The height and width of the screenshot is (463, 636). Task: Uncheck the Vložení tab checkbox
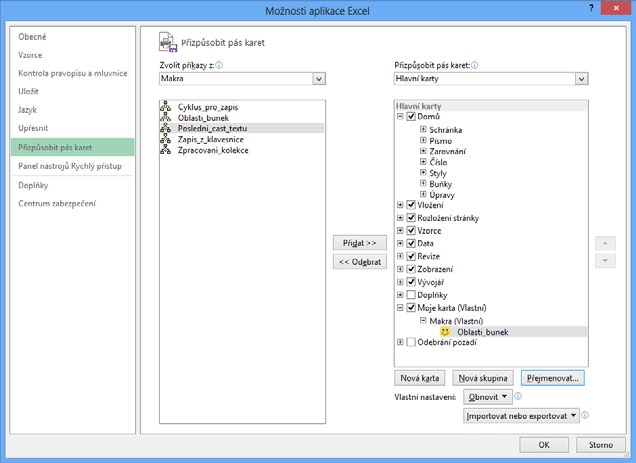411,205
